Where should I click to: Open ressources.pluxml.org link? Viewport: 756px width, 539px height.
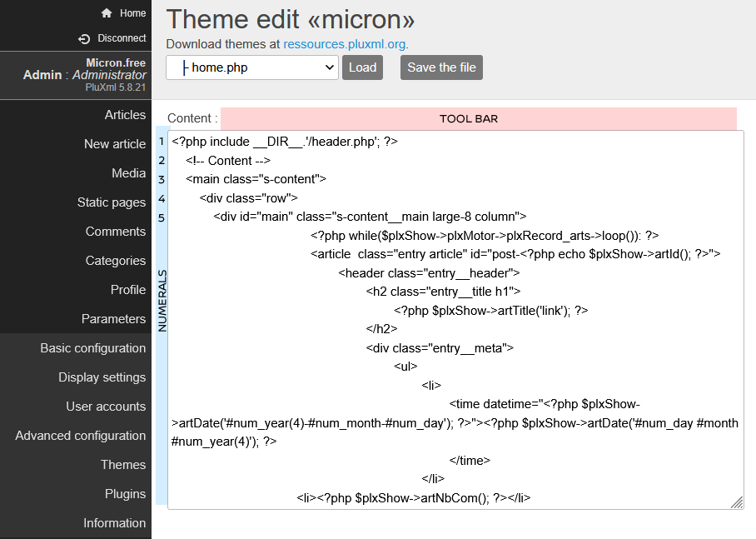click(x=346, y=44)
